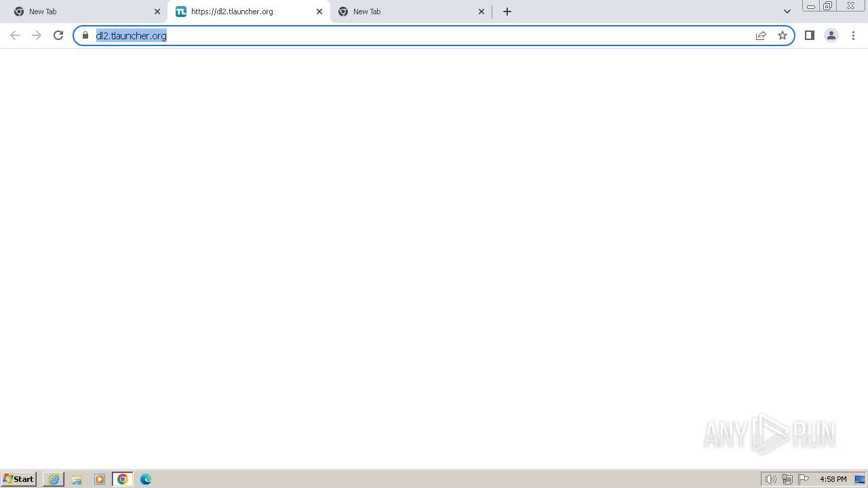View site information via the lock icon
The height and width of the screenshot is (488, 868).
[x=85, y=35]
